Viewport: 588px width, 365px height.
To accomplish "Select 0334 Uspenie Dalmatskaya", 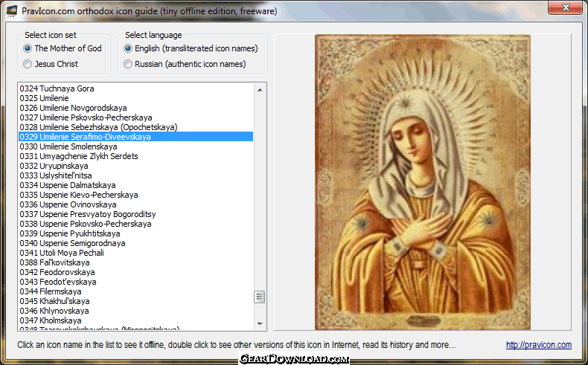I will (x=136, y=185).
